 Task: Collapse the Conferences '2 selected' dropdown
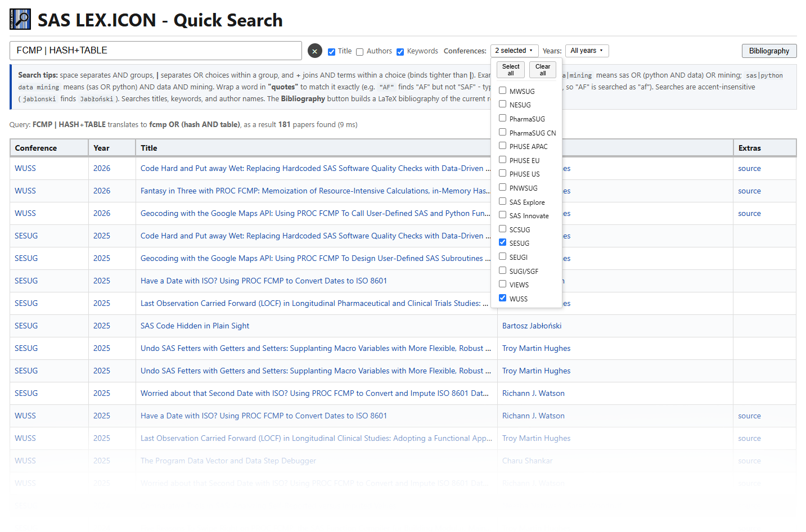pos(515,51)
